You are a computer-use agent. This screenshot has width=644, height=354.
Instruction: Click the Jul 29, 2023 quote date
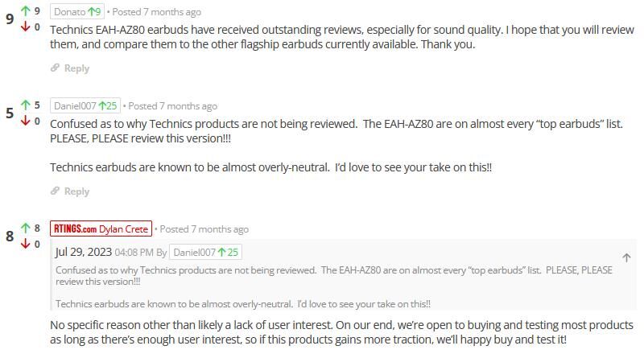pos(84,252)
